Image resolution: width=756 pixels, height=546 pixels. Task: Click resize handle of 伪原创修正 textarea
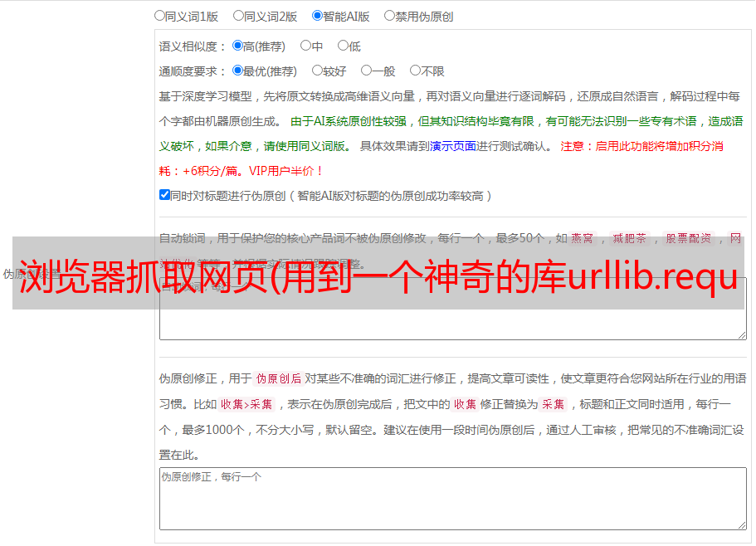pos(742,525)
